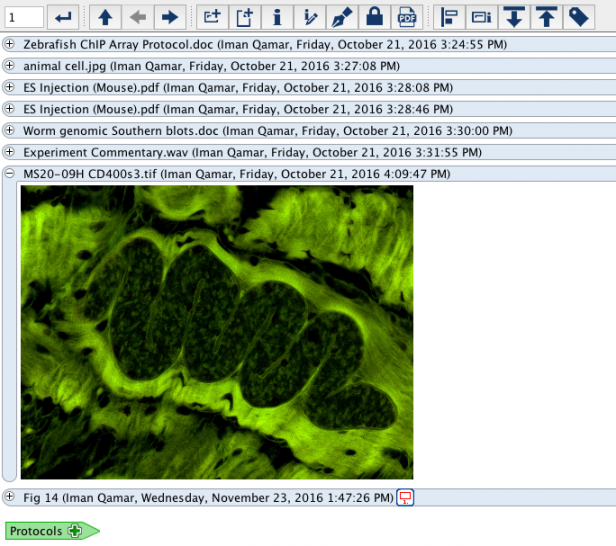Click the PDF export icon
616x546 pixels.
[407, 17]
